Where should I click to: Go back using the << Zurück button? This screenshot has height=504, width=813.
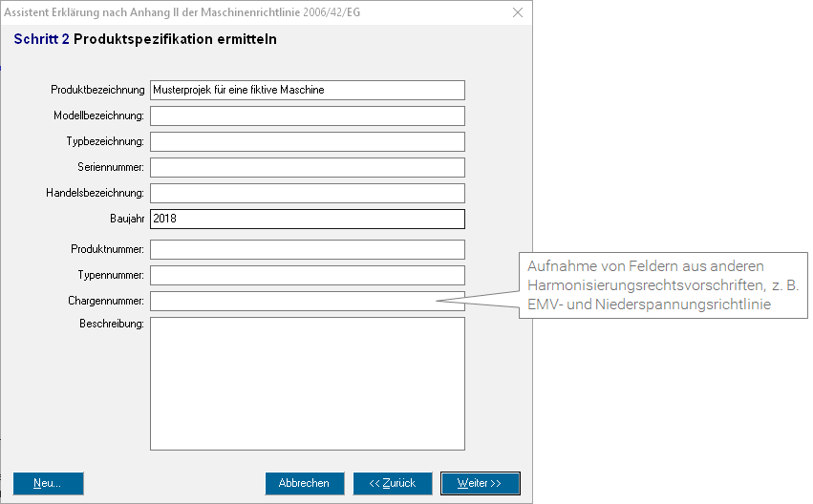(x=392, y=483)
